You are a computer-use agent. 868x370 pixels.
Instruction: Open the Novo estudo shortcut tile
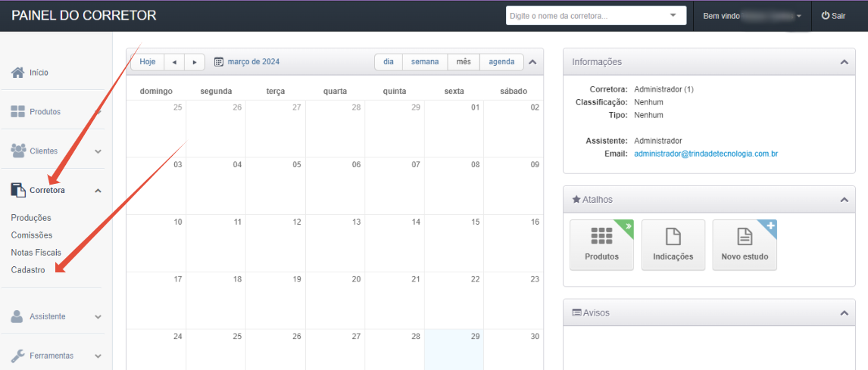[x=745, y=244]
